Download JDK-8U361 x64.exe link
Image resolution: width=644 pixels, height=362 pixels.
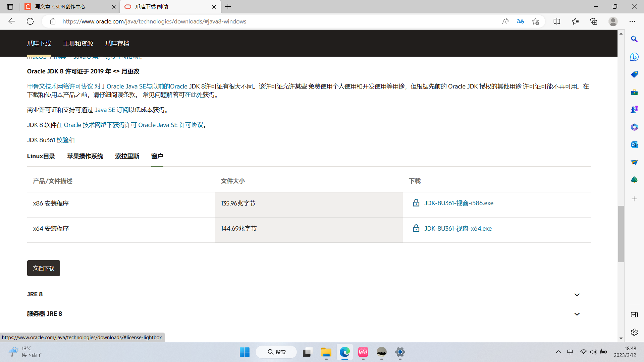[x=458, y=229]
